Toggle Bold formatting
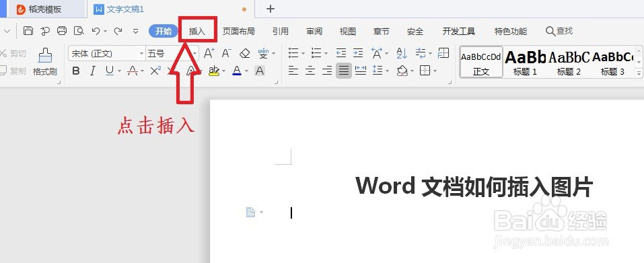Image resolution: width=644 pixels, height=263 pixels. 75,71
